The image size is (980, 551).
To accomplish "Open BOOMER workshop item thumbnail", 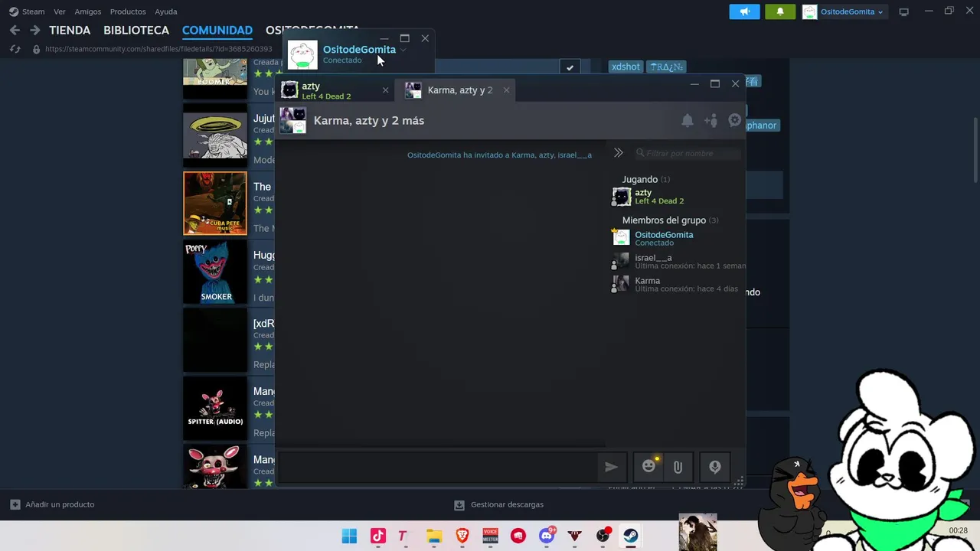I will [215, 80].
